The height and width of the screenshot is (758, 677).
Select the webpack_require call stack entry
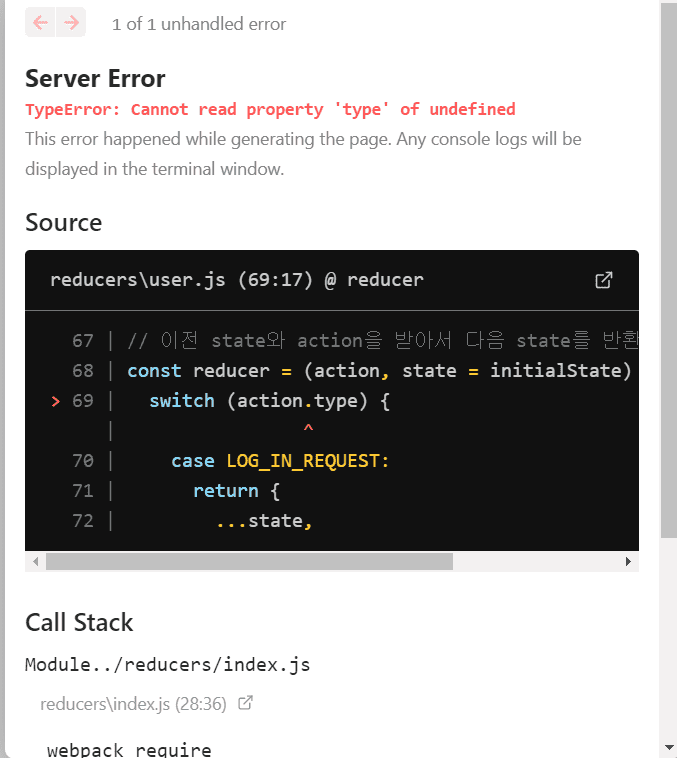tap(129, 749)
